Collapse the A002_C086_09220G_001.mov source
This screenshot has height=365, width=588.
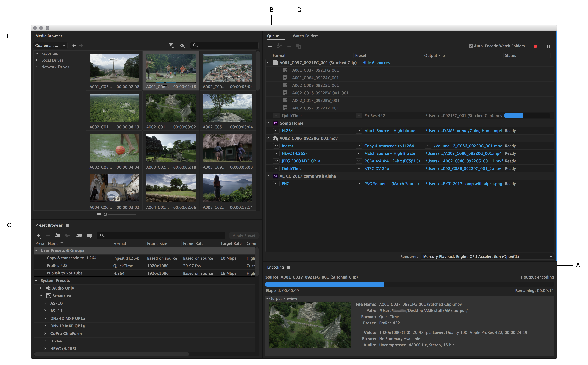click(268, 138)
